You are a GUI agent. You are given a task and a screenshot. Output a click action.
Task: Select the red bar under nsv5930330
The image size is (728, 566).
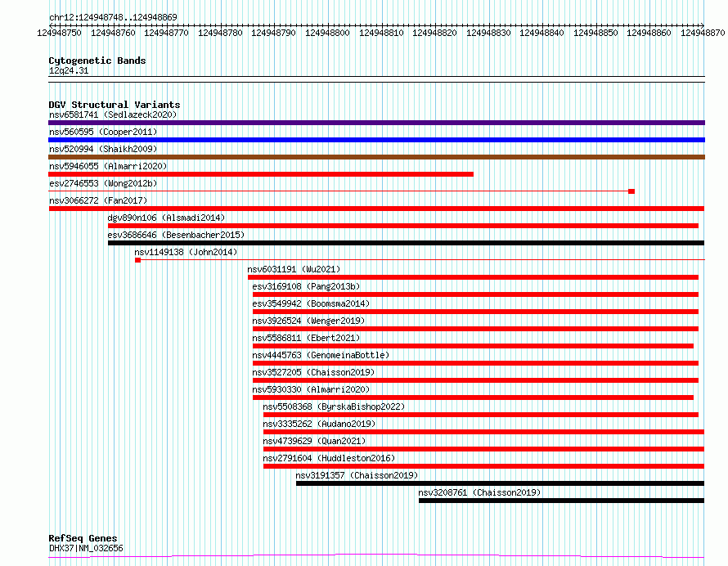coord(473,398)
